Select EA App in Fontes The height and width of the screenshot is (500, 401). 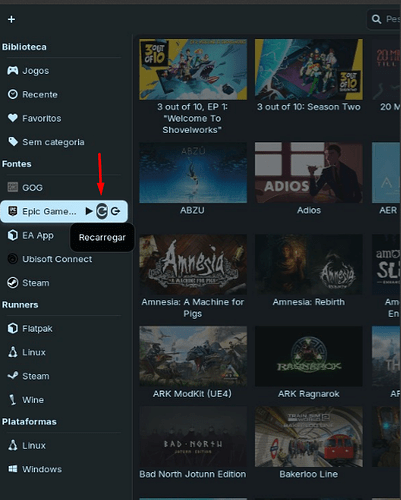(37, 235)
